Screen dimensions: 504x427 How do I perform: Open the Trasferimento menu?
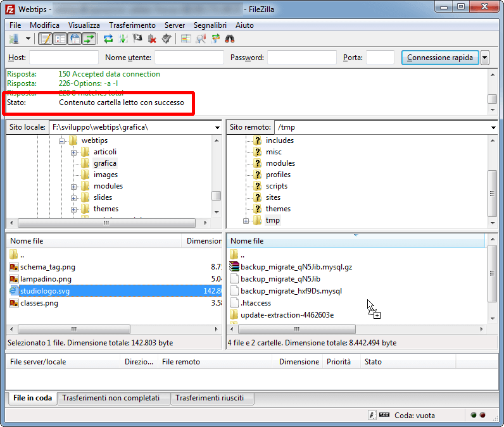[132, 25]
